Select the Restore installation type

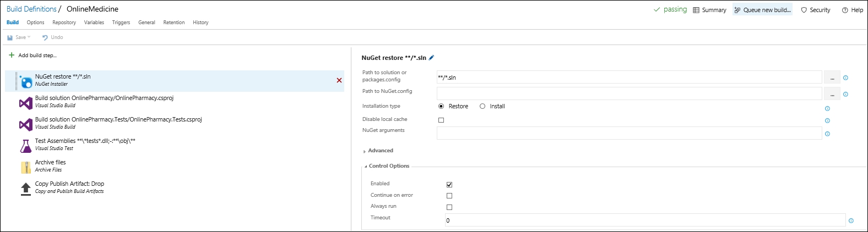441,106
